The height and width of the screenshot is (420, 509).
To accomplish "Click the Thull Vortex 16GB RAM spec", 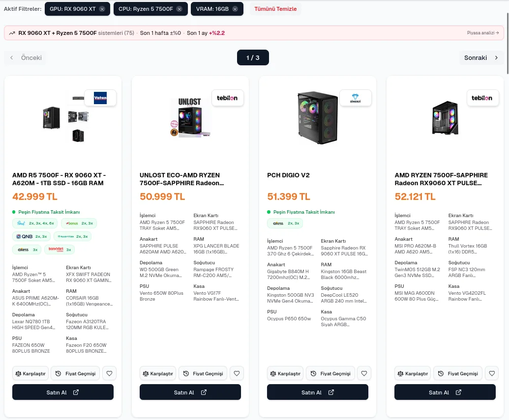I will (468, 249).
